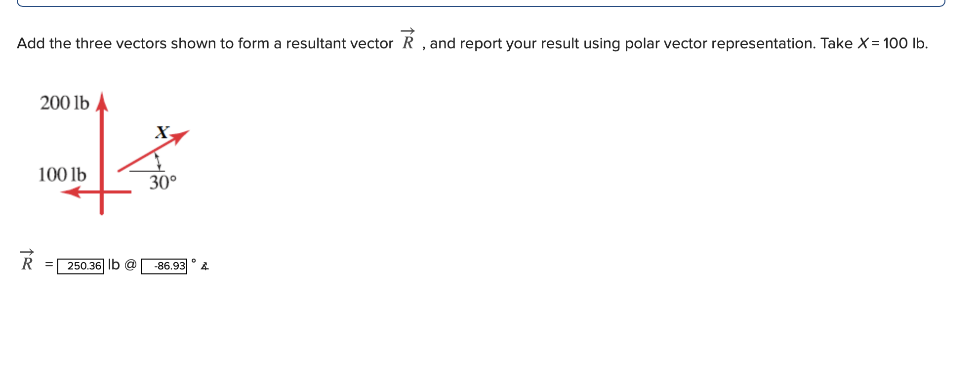Select the magnitude input showing 250.36

click(x=81, y=266)
